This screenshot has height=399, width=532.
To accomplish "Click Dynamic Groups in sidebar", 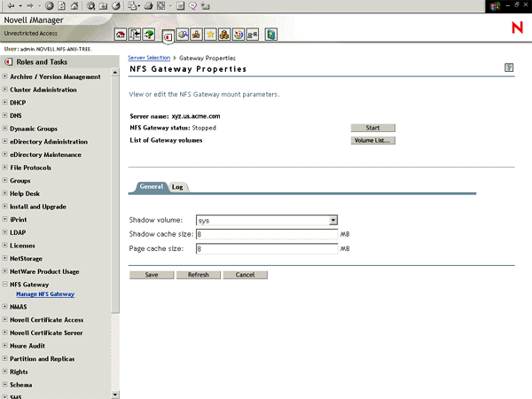I will [34, 129].
